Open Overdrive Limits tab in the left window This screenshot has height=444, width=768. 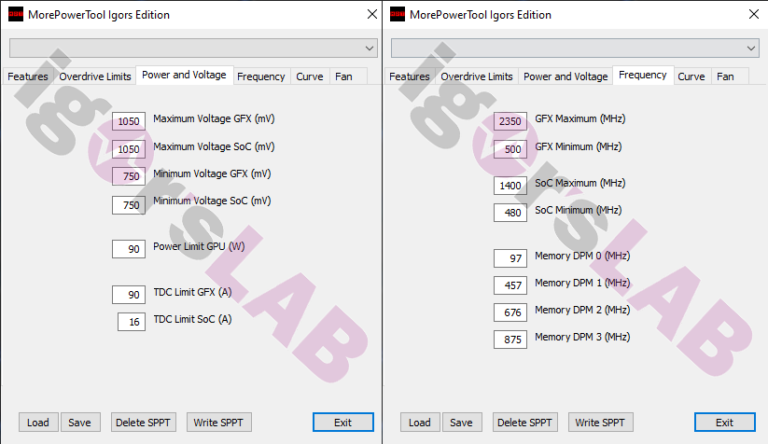(x=95, y=76)
